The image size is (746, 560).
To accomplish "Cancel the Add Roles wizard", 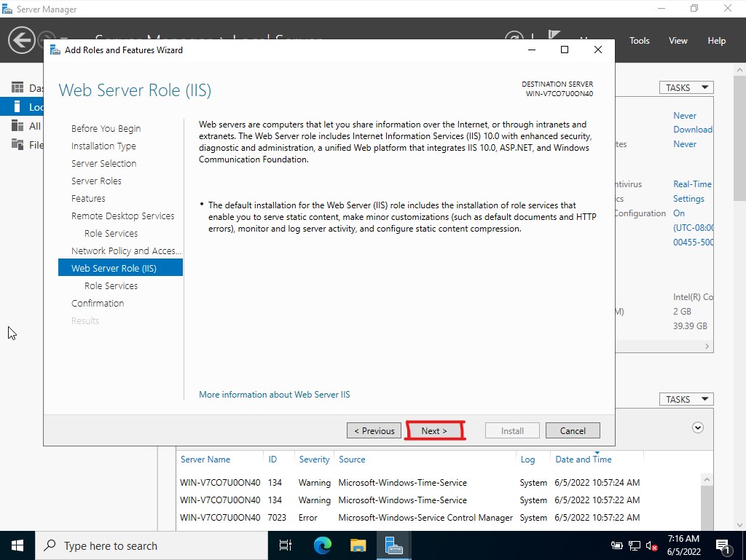I will click(x=573, y=430).
